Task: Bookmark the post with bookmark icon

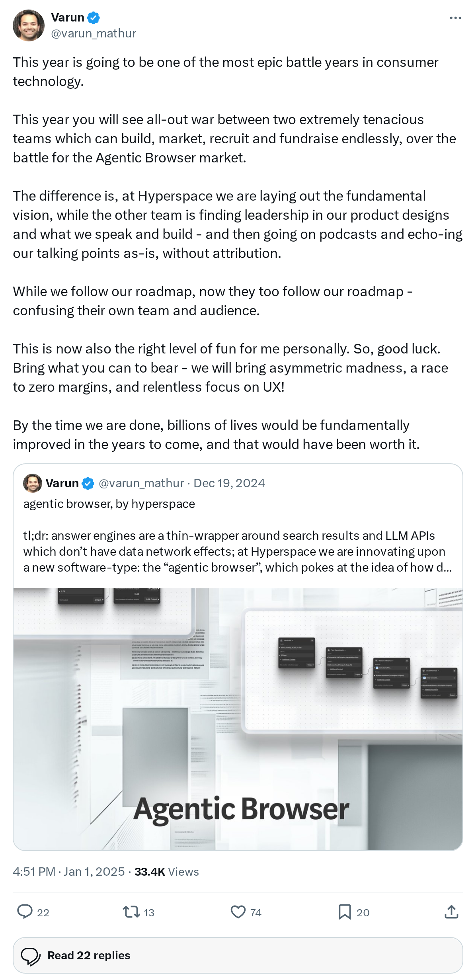Action: click(345, 912)
